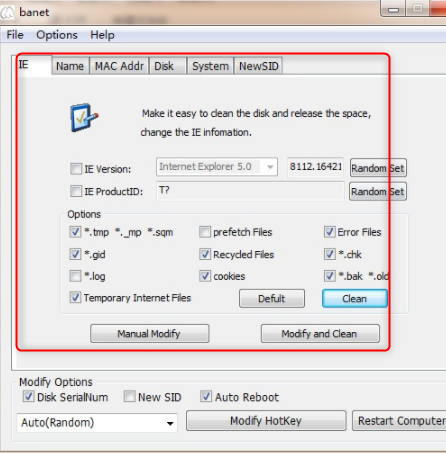Click the Modify and Clean button
This screenshot has width=446, height=453.
pyautogui.click(x=320, y=333)
